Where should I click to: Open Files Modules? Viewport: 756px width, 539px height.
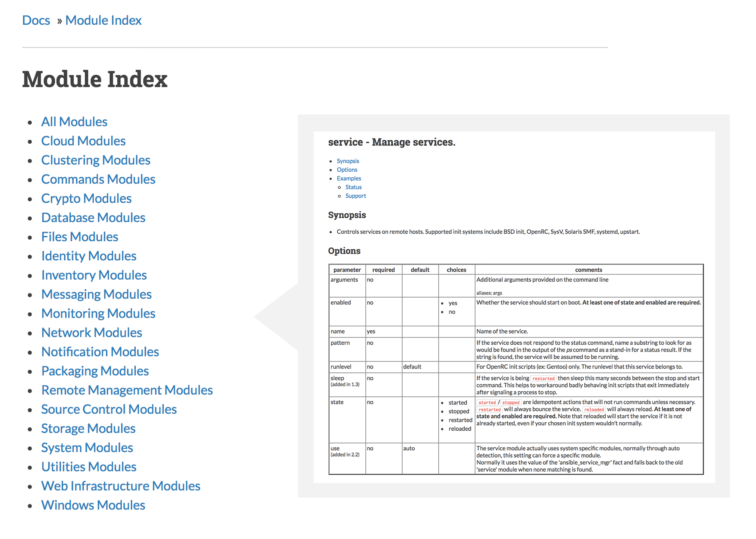point(79,237)
